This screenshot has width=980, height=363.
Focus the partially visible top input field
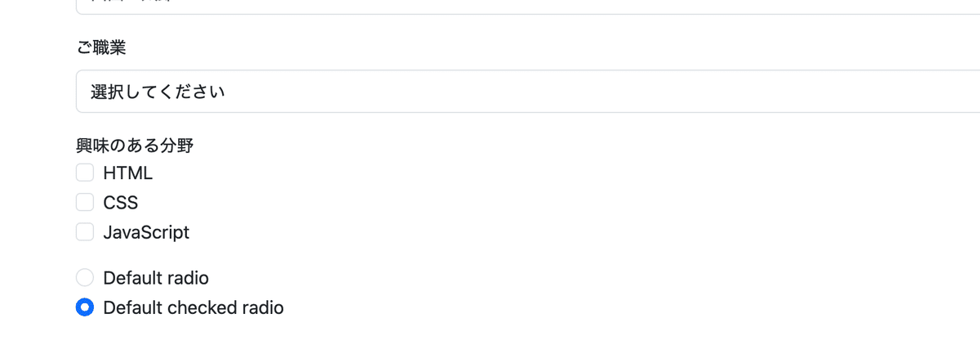tap(523, 7)
